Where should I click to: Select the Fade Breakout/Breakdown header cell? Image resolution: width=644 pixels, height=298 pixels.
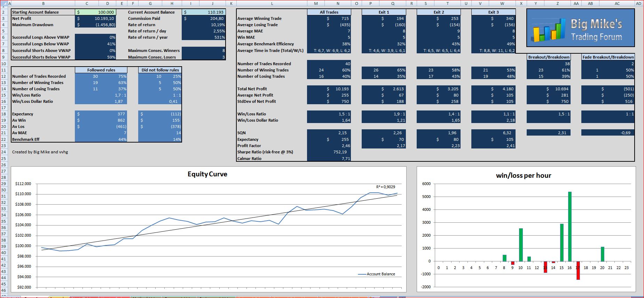pos(608,57)
